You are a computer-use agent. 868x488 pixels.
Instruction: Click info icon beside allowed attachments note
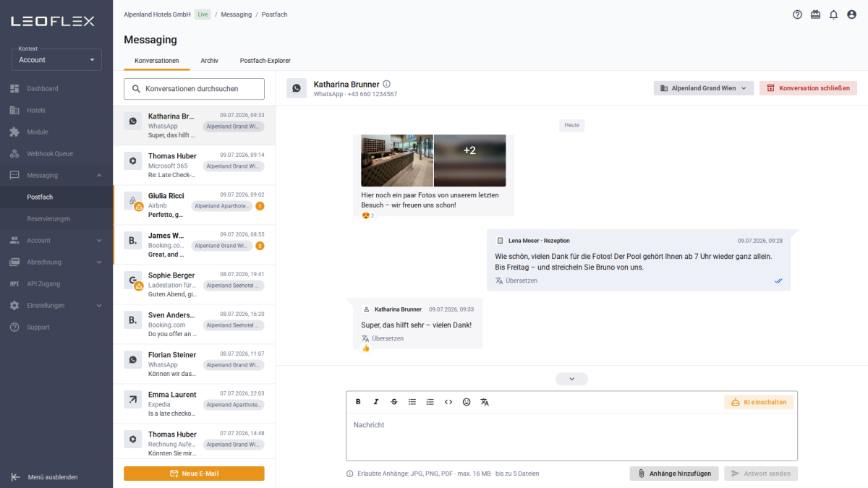pos(350,474)
